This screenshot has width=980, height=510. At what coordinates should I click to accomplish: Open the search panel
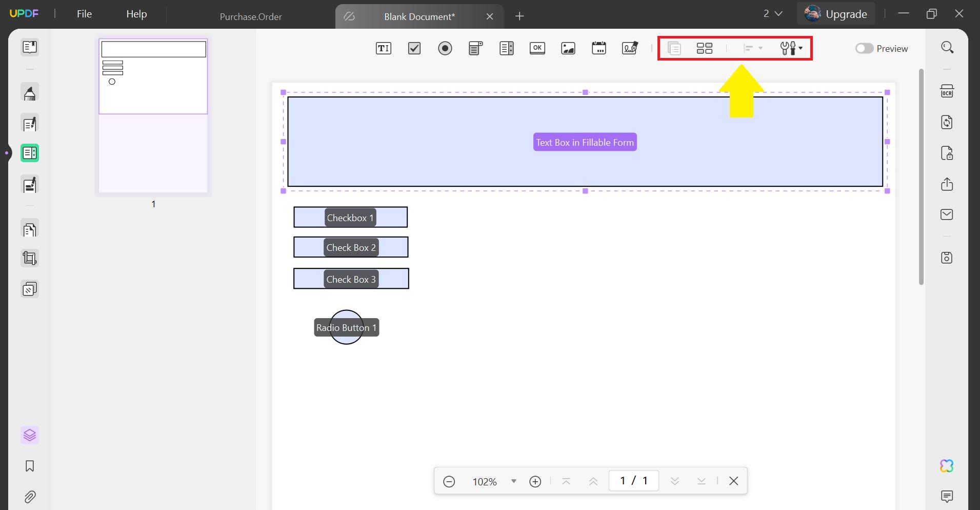(946, 47)
